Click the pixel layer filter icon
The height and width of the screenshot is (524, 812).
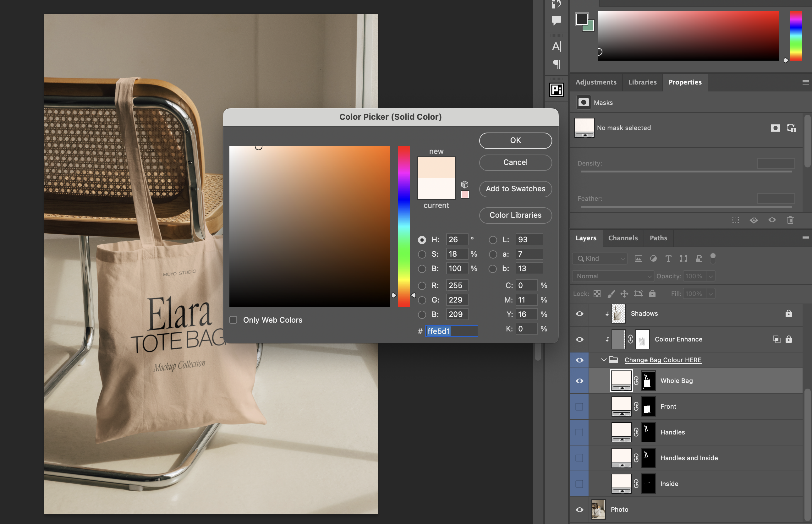(638, 259)
